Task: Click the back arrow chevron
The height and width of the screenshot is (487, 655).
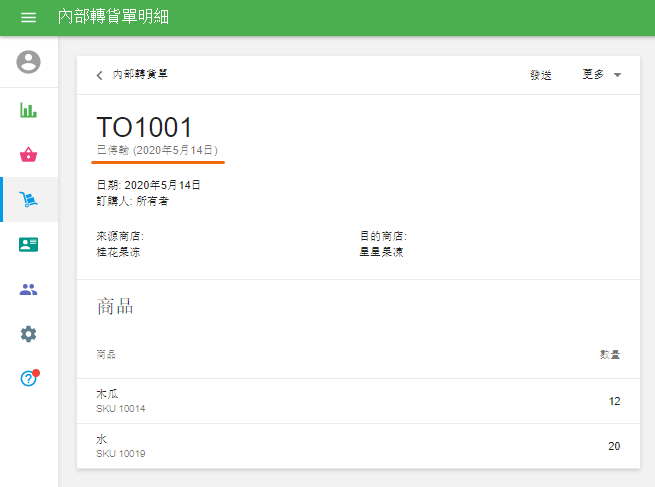Action: 99,75
